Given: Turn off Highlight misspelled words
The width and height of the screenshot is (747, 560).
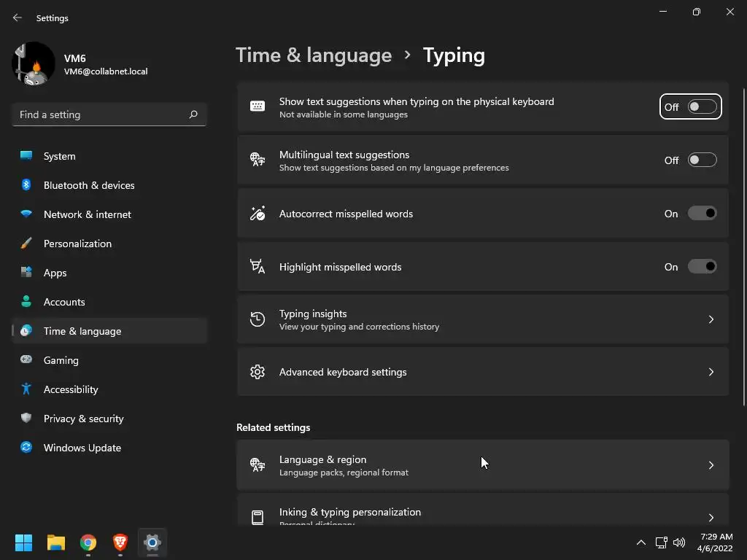Looking at the screenshot, I should [x=702, y=267].
